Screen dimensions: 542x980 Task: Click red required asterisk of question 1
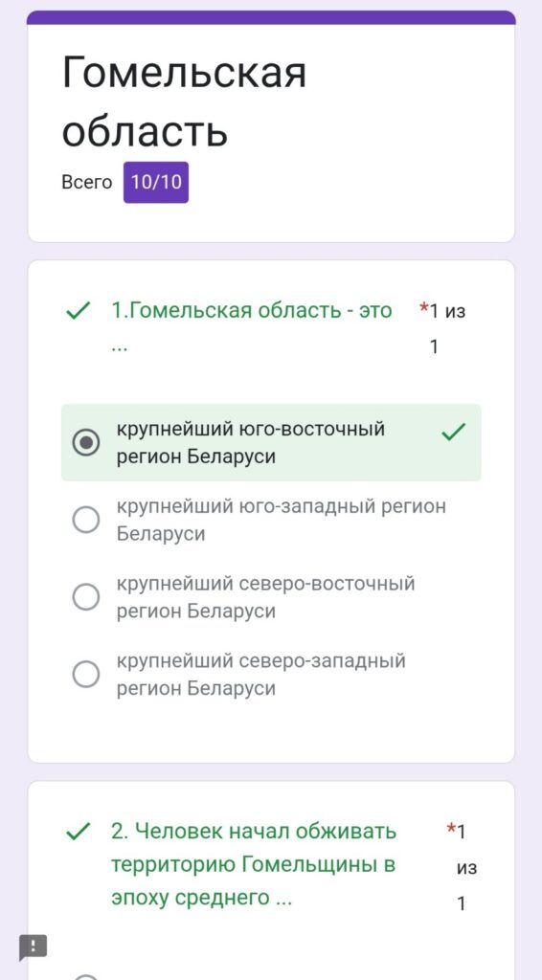(423, 309)
